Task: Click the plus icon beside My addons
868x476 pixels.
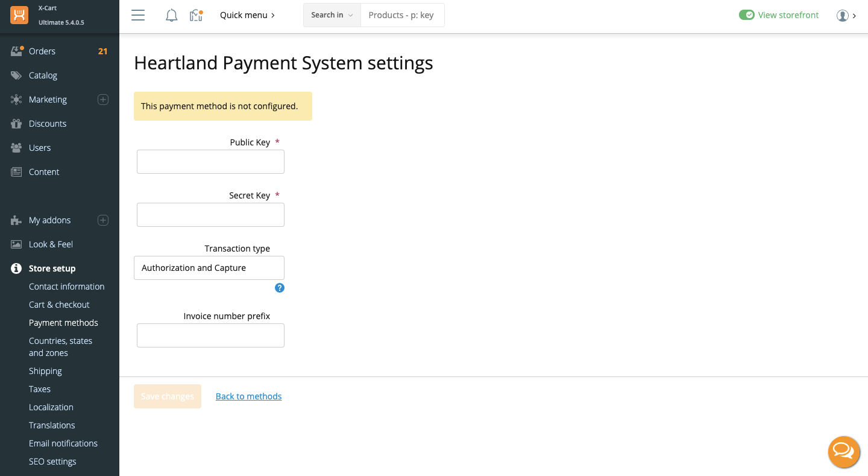Action: tap(103, 220)
